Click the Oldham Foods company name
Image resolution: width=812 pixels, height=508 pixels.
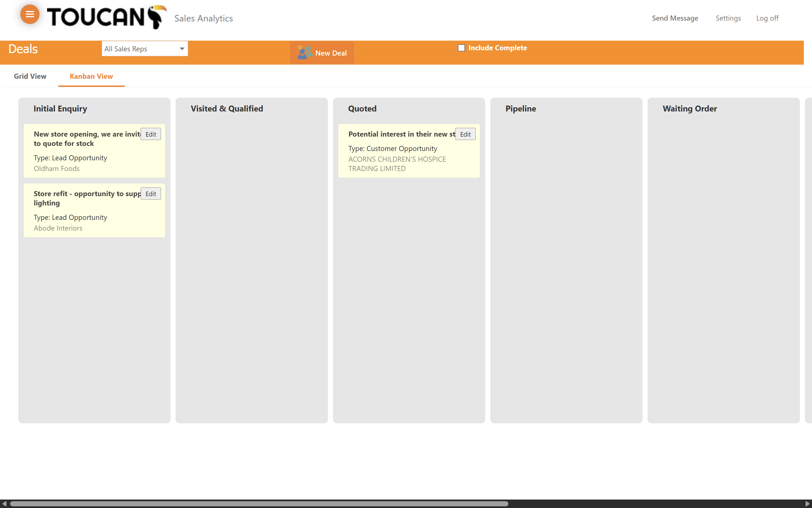click(57, 168)
